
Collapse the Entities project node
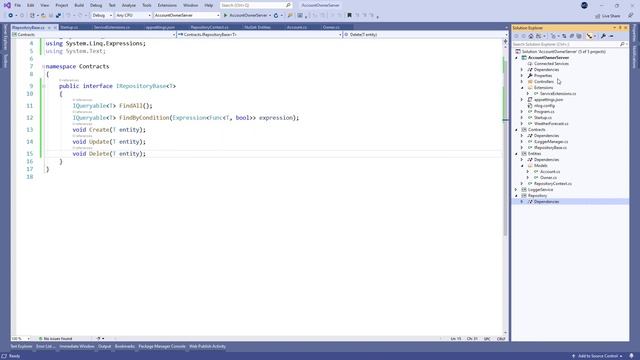coord(516,154)
